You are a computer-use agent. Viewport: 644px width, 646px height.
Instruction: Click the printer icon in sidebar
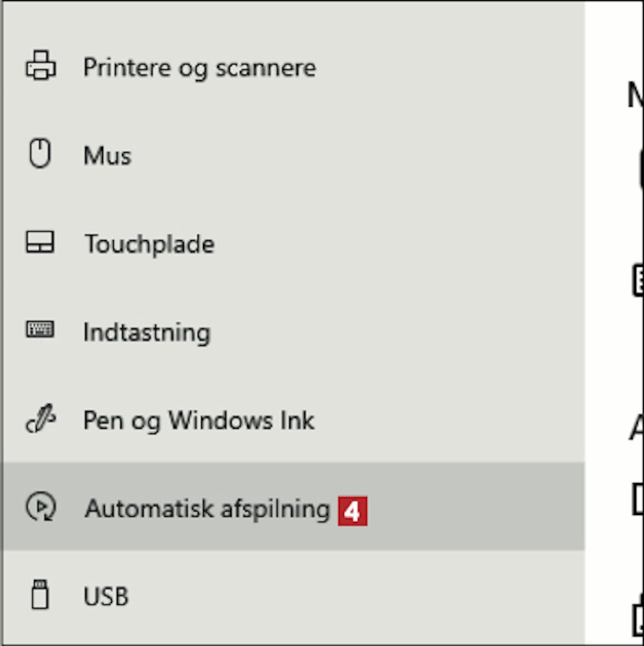pos(41,66)
